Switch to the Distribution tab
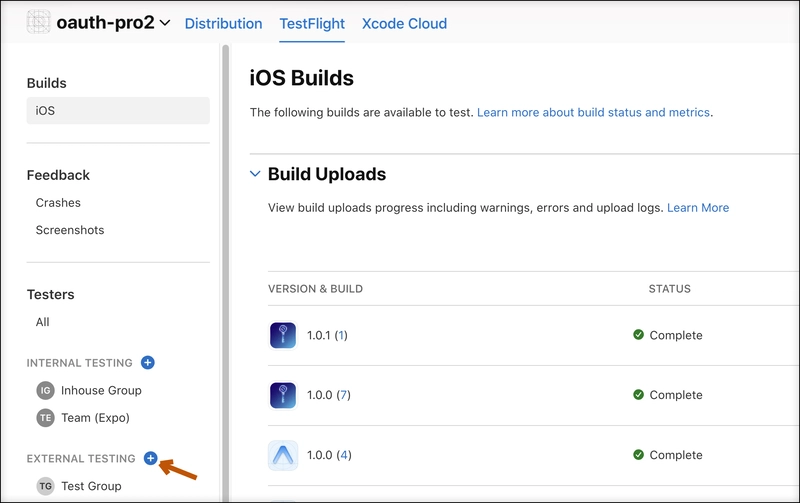800x503 pixels. 223,23
